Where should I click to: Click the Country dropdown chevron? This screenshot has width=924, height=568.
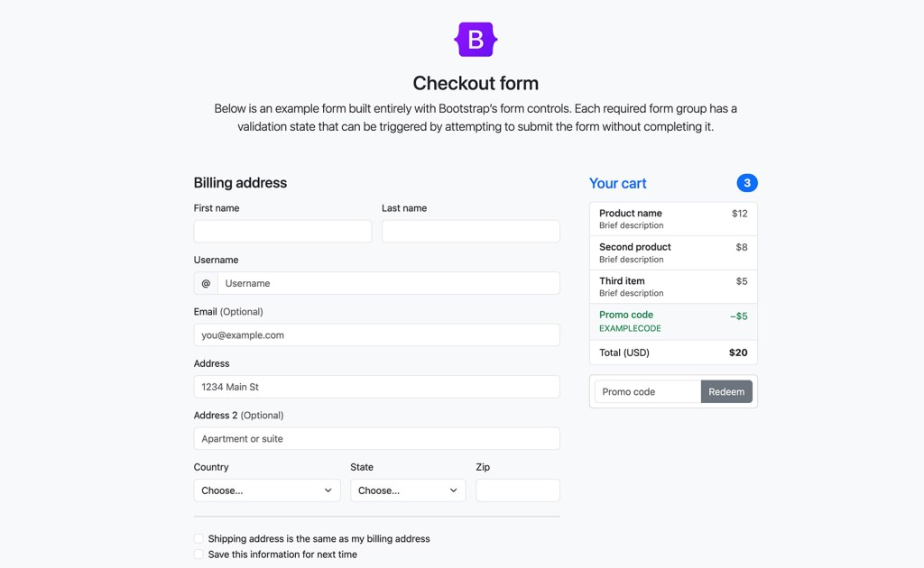pos(329,490)
